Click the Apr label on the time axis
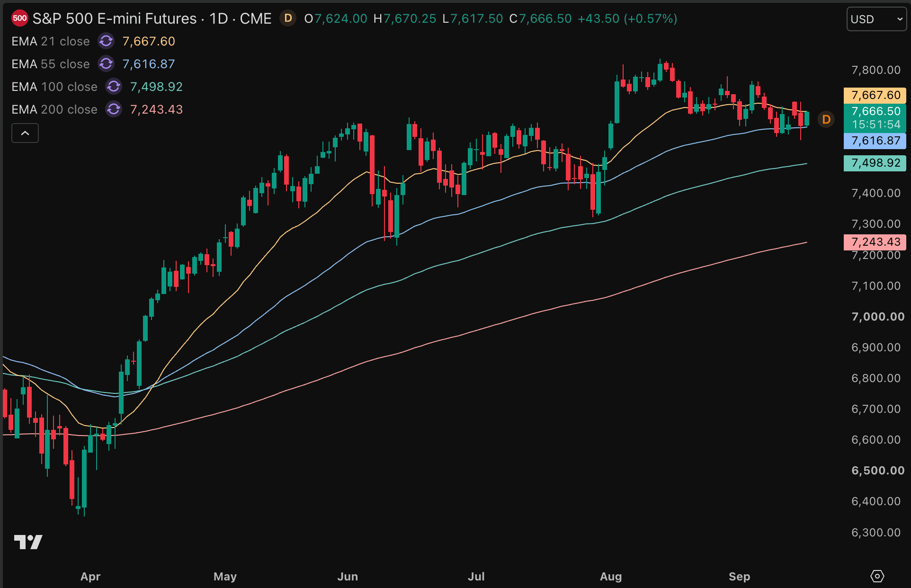Image resolution: width=911 pixels, height=588 pixels. tap(90, 576)
